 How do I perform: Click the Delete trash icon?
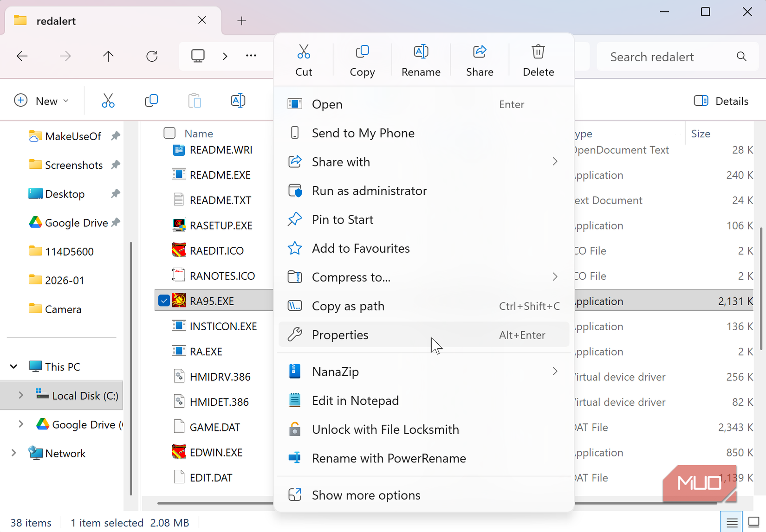pyautogui.click(x=538, y=51)
